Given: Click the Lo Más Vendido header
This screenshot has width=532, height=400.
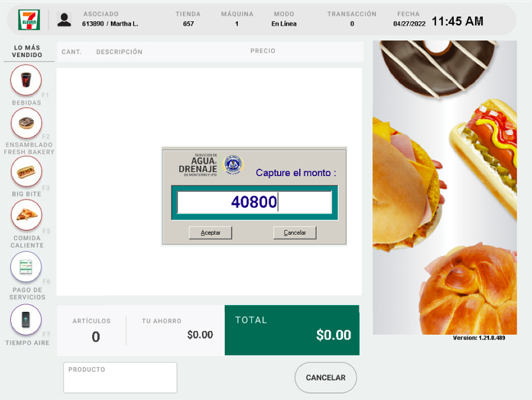Looking at the screenshot, I should pyautogui.click(x=27, y=51).
